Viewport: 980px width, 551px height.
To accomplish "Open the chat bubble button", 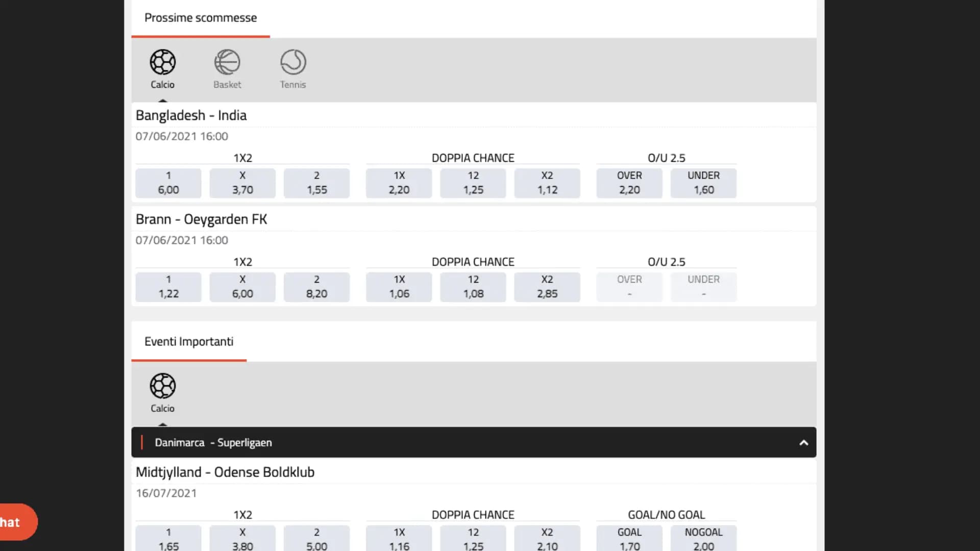I will (x=14, y=522).
